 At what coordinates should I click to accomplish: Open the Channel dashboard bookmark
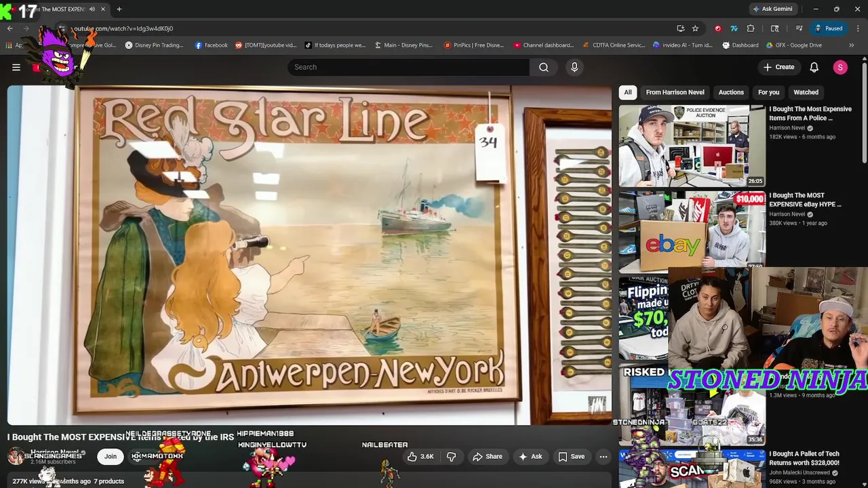(x=544, y=45)
